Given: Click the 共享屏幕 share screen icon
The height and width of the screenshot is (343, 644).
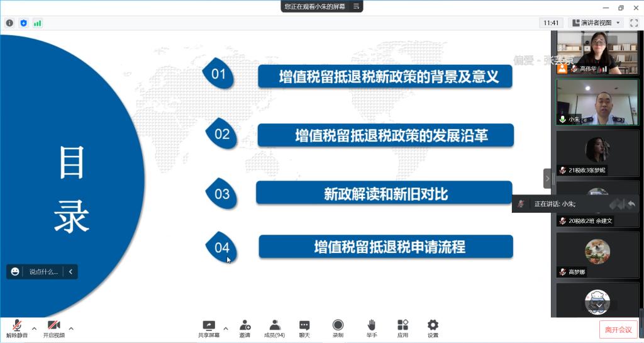Looking at the screenshot, I should (209, 328).
